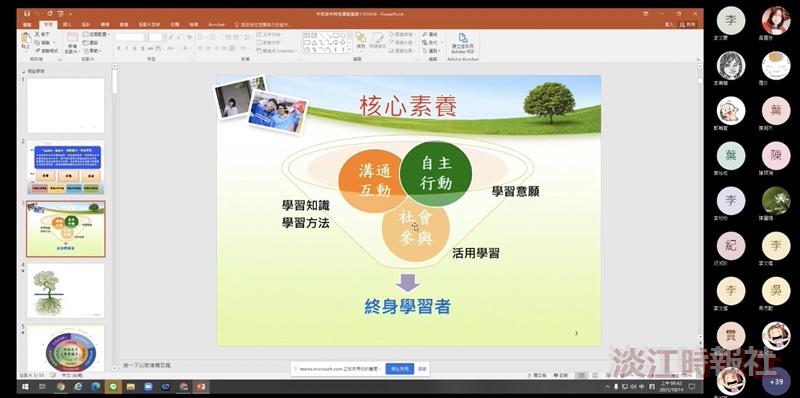The height and width of the screenshot is (398, 800).
Task: Select slide 5 circular diagram thumbnail
Action: coord(65,349)
